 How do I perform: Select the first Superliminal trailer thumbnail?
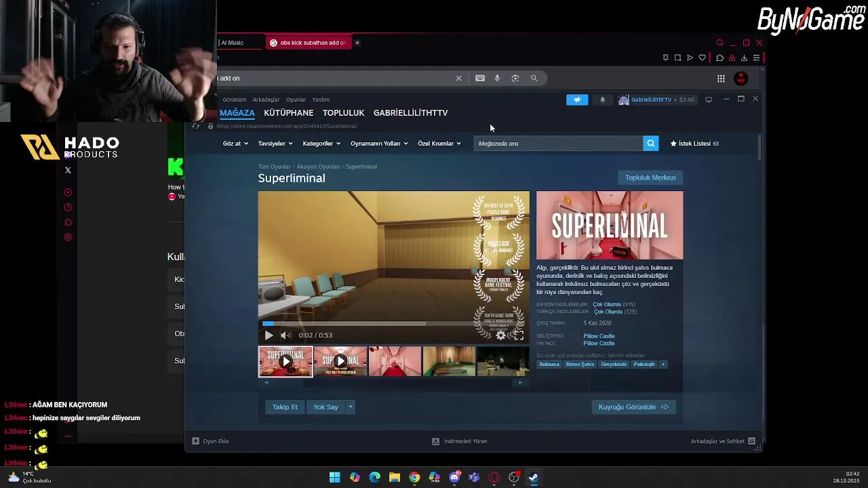[x=285, y=361]
